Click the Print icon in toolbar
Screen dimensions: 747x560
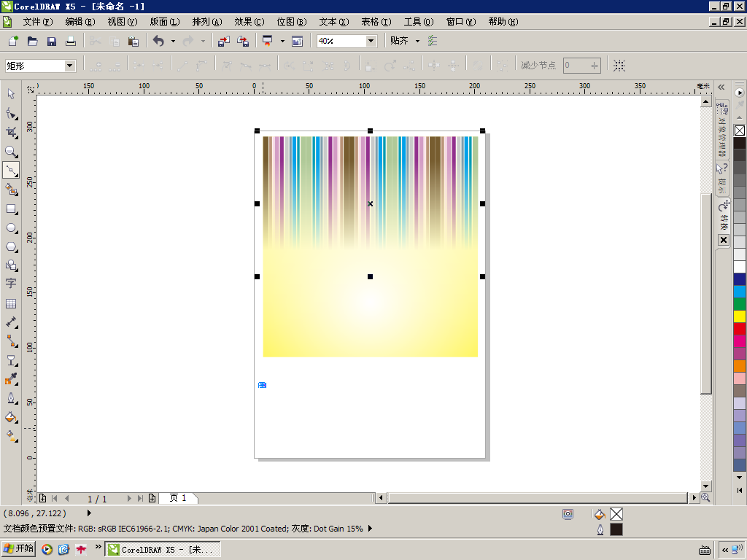coord(71,42)
